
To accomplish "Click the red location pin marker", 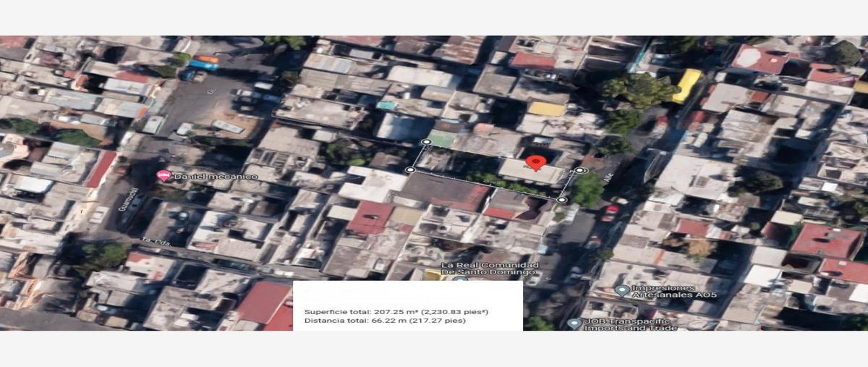I will tap(535, 162).
